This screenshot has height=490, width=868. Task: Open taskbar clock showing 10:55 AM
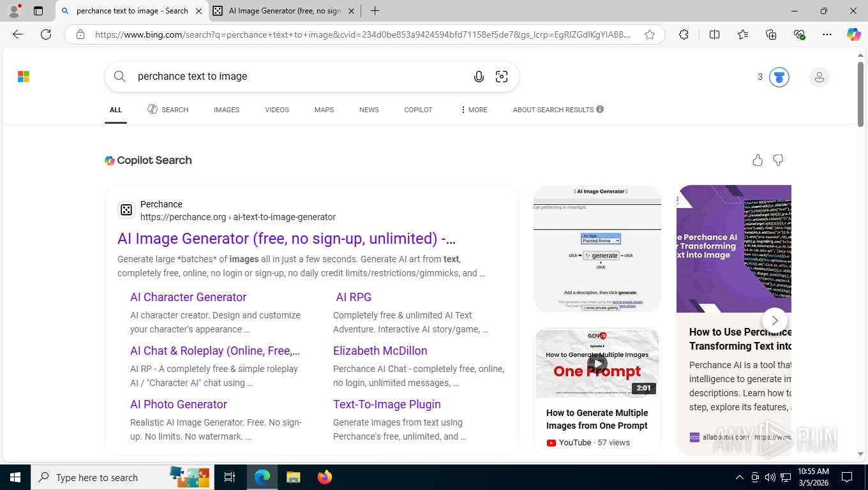tap(813, 477)
